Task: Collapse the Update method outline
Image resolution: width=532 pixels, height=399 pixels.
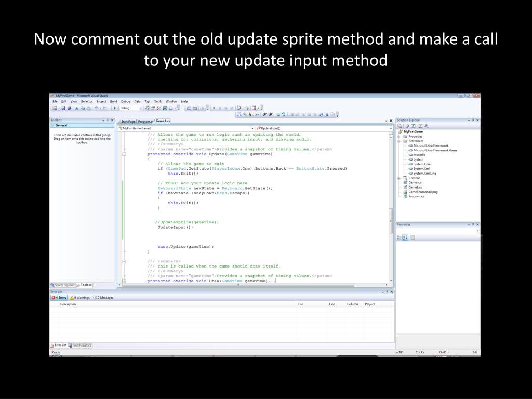Action: 124,154
